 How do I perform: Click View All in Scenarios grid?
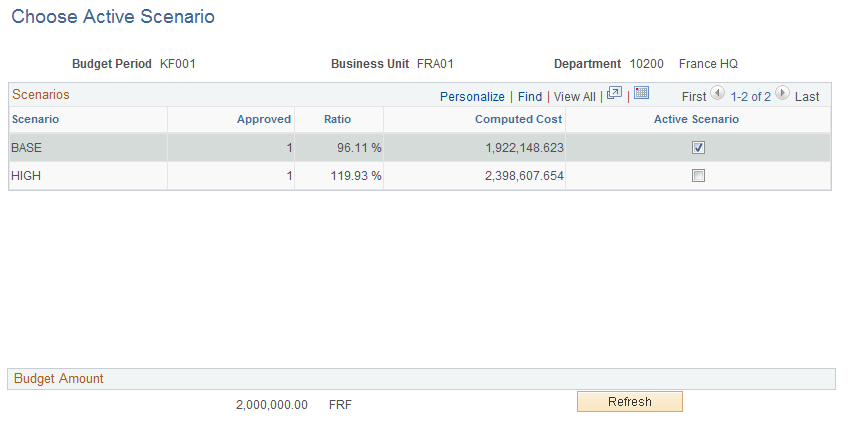point(574,97)
